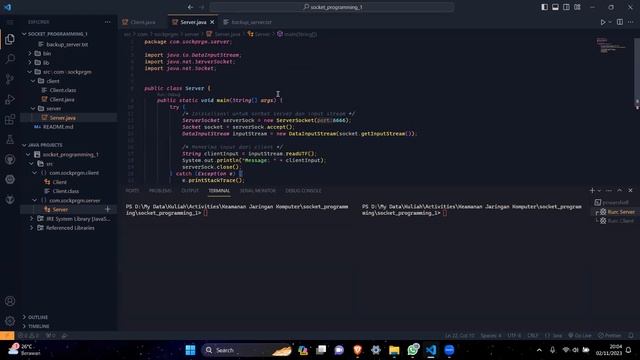Viewport: 640px width, 360px height.
Task: Toggle the bottom Panel layout
Action: [556, 7]
